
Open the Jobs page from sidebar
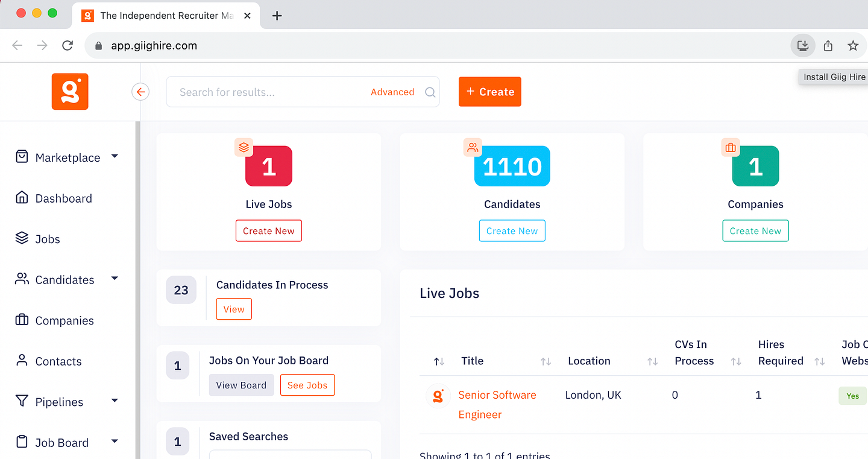[x=48, y=239]
